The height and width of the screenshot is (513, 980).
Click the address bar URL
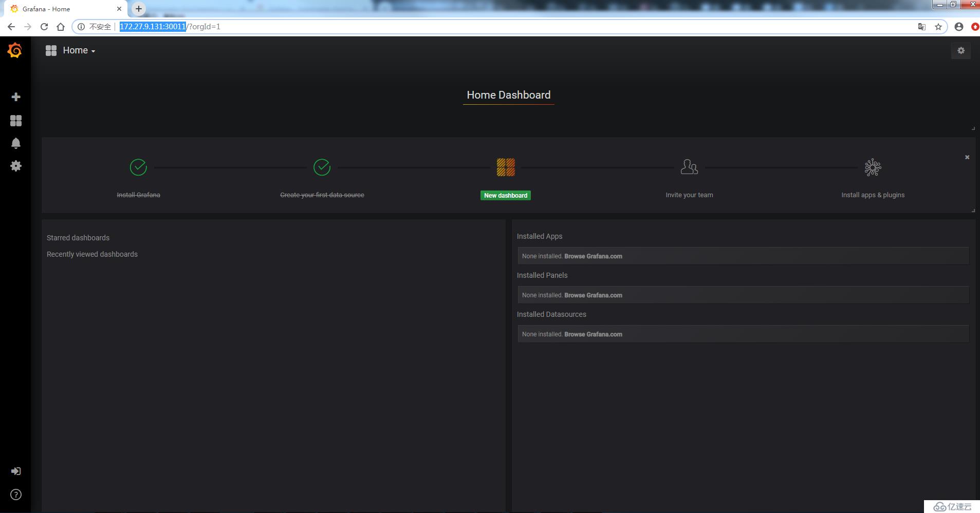click(170, 27)
